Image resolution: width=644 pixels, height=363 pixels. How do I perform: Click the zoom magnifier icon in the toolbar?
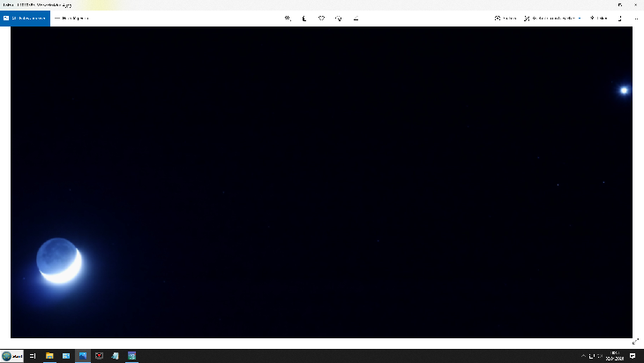(288, 18)
